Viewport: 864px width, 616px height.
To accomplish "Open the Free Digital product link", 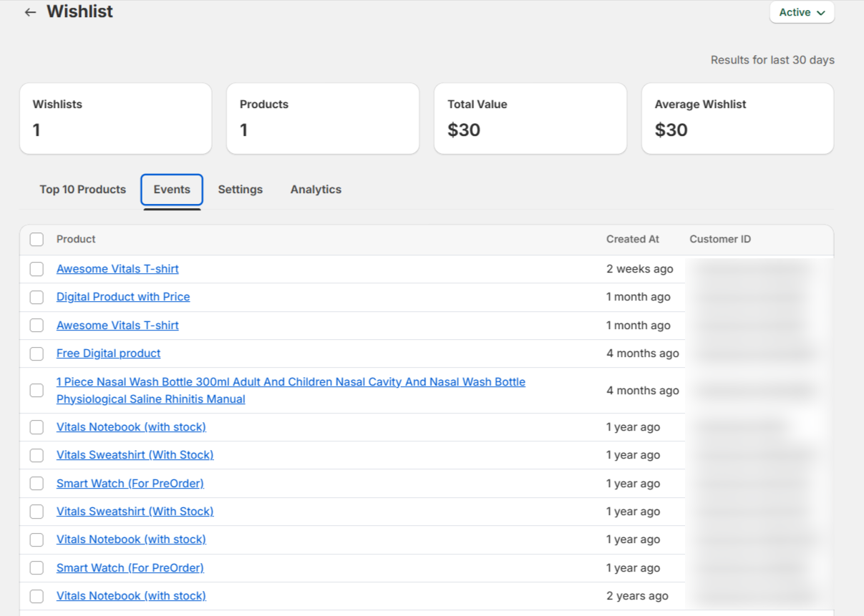I will click(x=109, y=353).
